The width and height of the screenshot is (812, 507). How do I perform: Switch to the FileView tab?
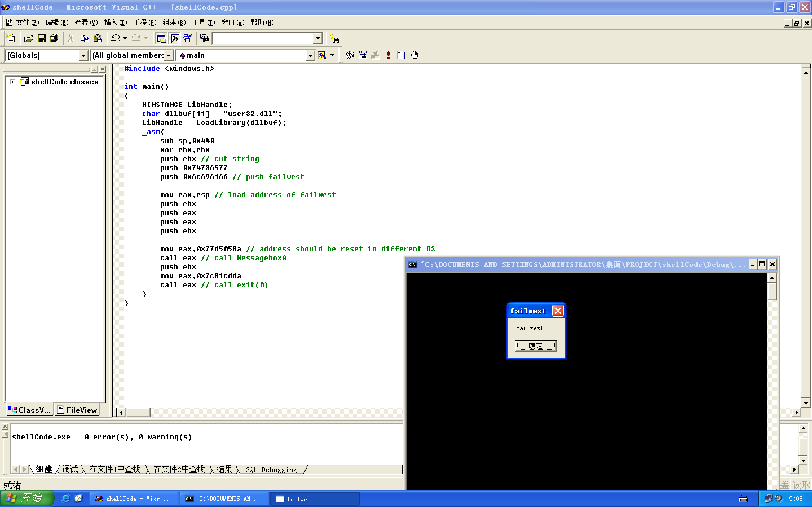78,410
